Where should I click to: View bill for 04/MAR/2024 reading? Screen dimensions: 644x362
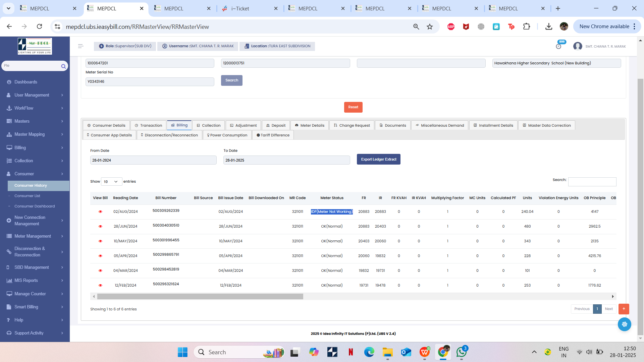(x=100, y=271)
